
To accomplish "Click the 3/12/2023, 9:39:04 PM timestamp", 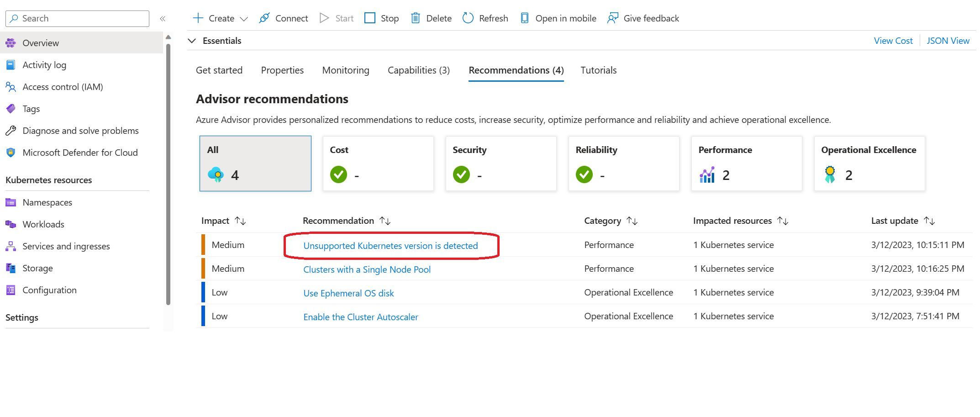I will 915,292.
